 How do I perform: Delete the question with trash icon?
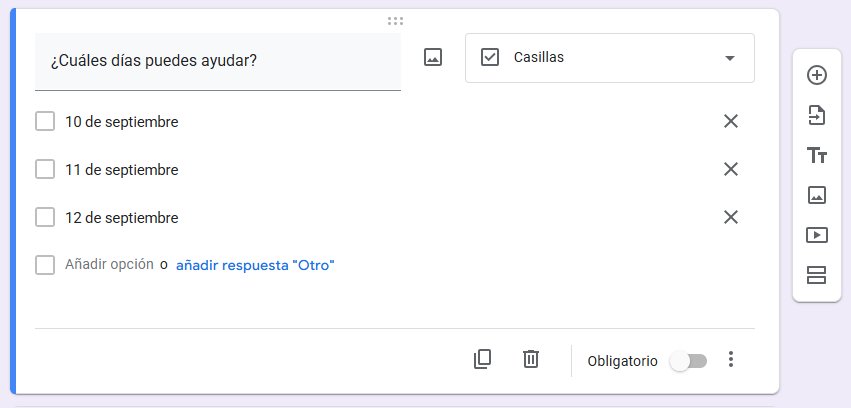531,360
